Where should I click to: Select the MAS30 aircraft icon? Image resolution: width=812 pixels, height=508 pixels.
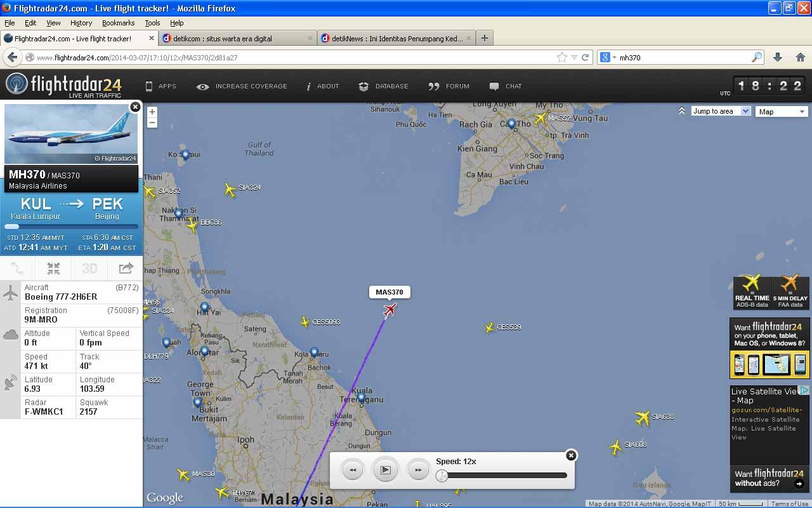coord(184,474)
